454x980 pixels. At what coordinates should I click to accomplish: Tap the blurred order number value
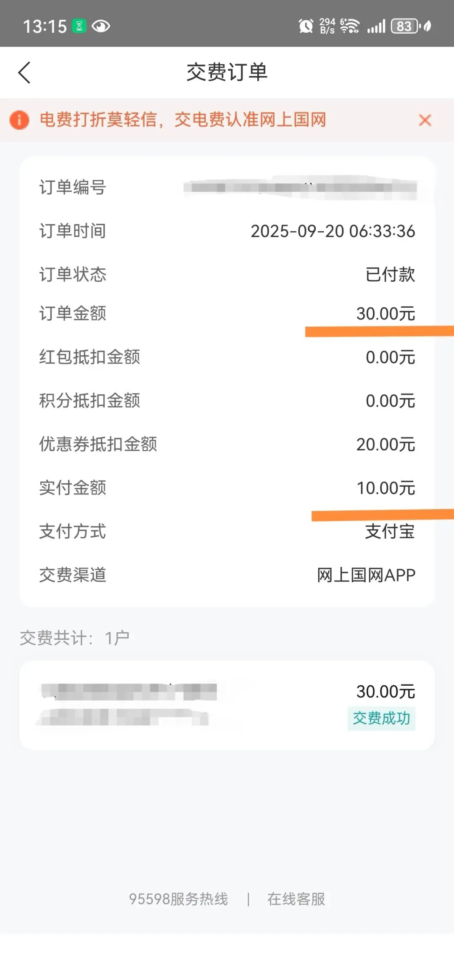click(x=300, y=188)
